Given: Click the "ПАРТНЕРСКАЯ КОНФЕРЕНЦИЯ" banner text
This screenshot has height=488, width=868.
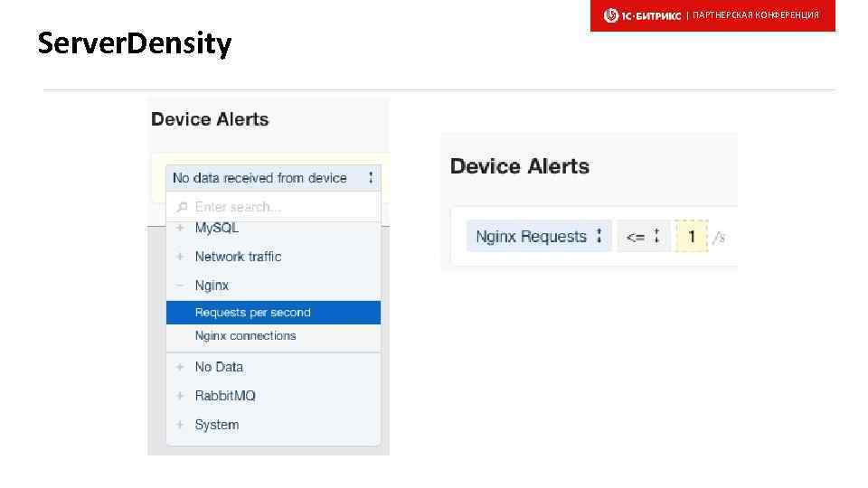Looking at the screenshot, I should 755,15.
